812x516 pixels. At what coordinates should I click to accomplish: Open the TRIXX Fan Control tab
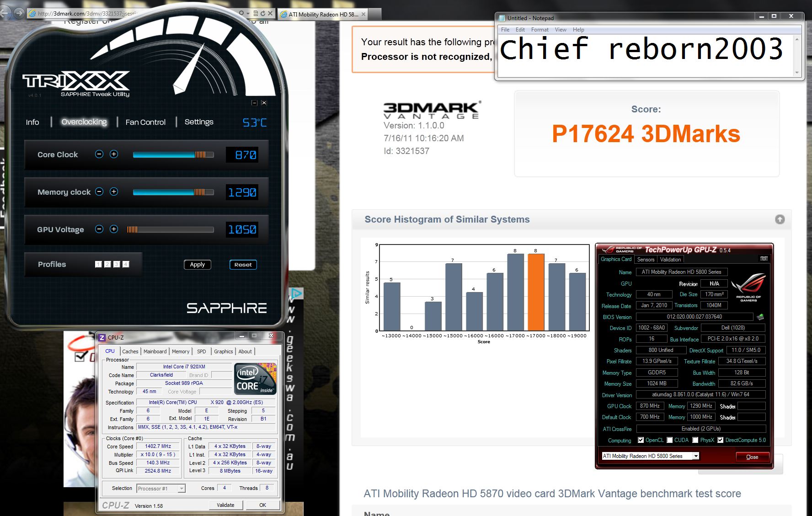(145, 122)
